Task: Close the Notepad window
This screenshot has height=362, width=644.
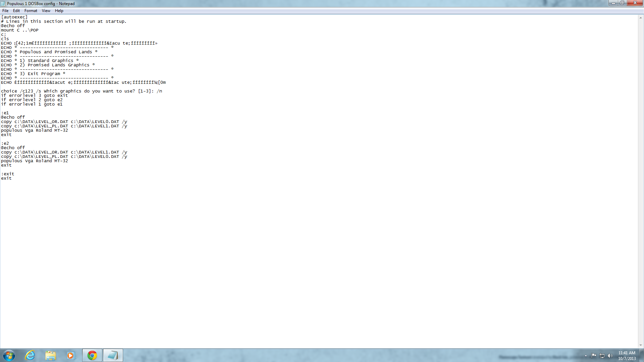Action: tap(635, 3)
